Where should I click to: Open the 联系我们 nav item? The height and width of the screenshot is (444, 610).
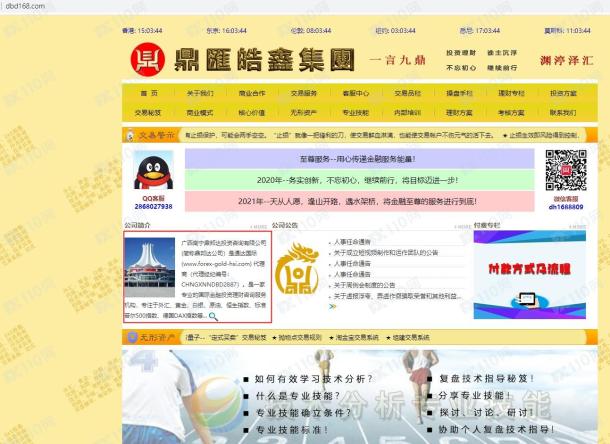point(563,112)
